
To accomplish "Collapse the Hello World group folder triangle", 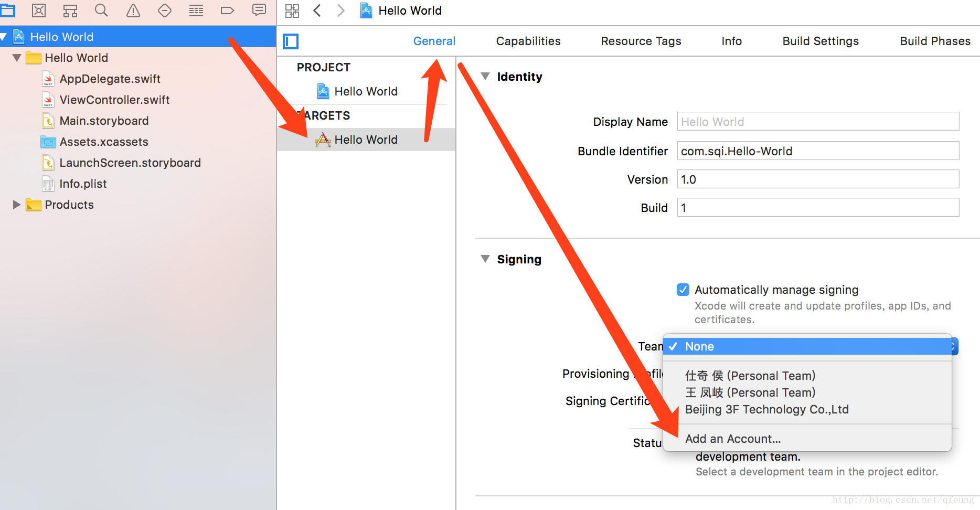I will (17, 58).
